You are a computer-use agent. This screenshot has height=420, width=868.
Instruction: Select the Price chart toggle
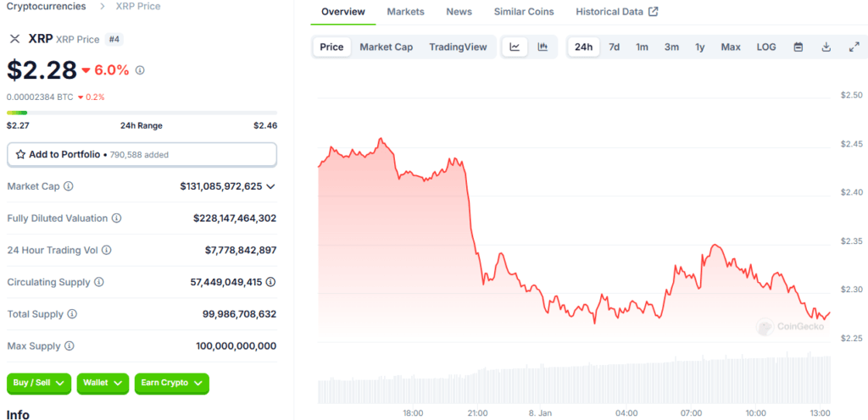(x=331, y=47)
